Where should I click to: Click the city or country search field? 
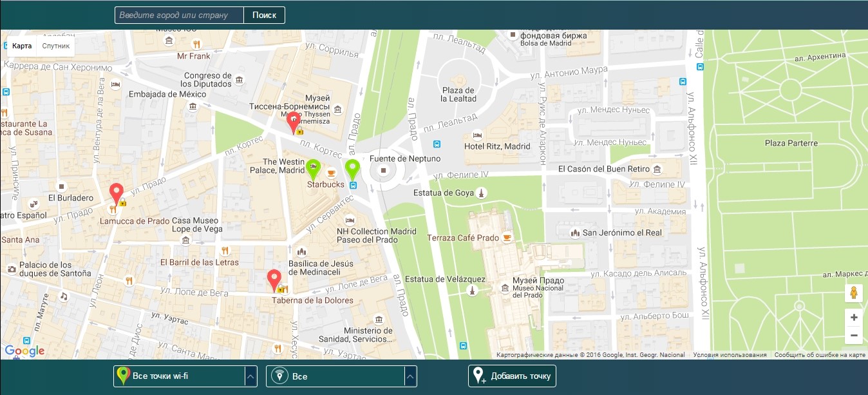tap(179, 15)
